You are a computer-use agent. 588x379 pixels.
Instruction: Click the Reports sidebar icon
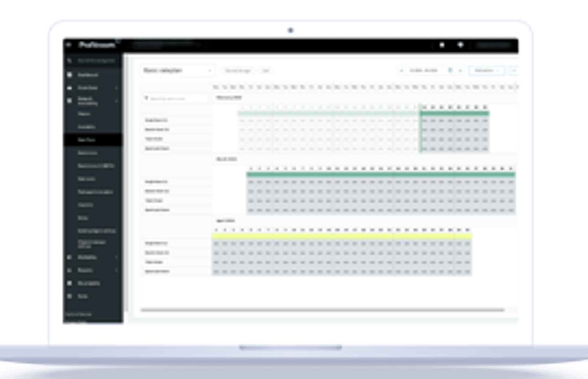click(69, 270)
